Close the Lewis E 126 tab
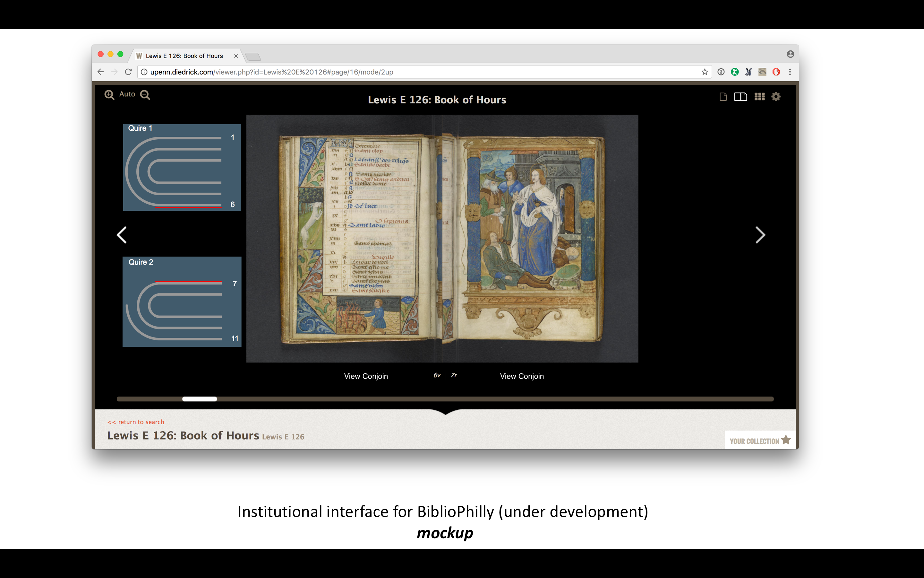924x578 pixels. pyautogui.click(x=236, y=56)
